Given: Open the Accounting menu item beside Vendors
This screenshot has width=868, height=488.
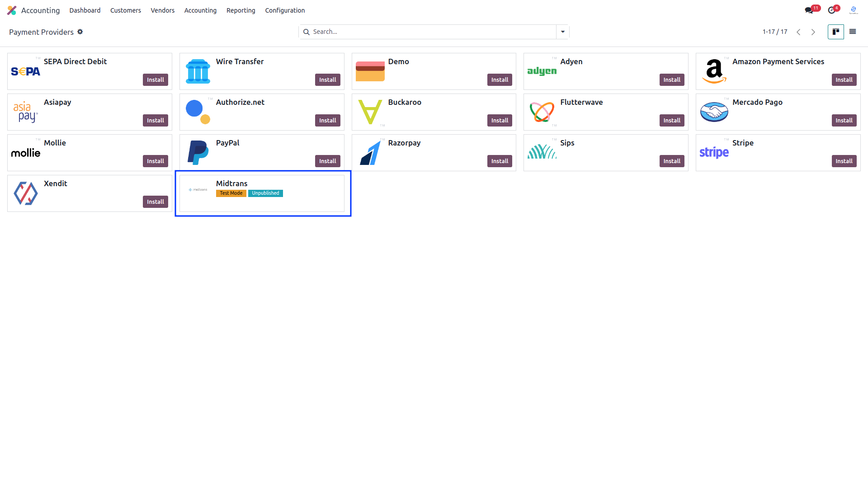Looking at the screenshot, I should 200,10.
